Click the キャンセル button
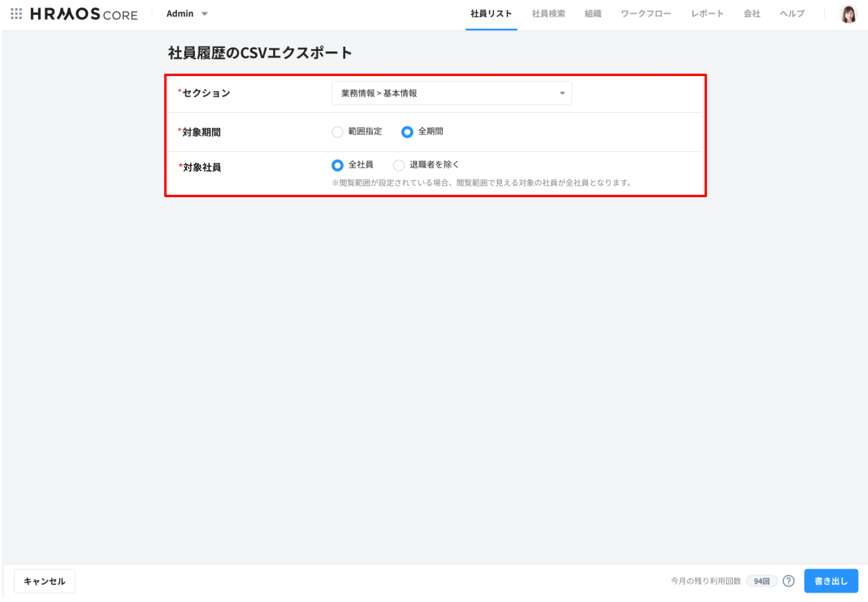The height and width of the screenshot is (602, 868). pos(44,581)
